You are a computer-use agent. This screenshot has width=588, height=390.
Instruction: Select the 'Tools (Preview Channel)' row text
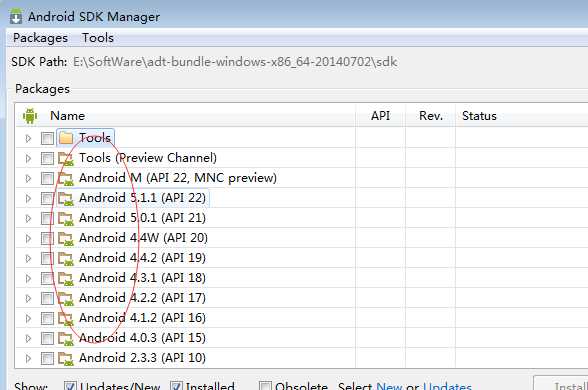tap(148, 158)
